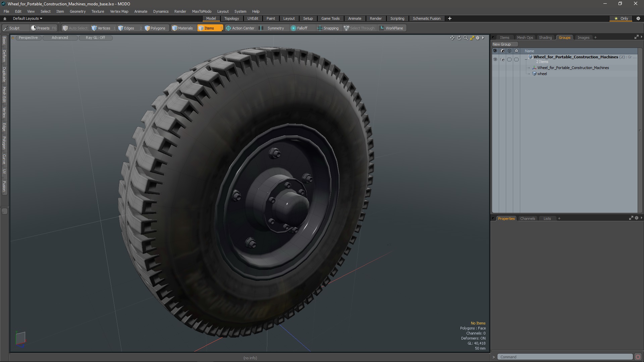
Task: Click the render camera column header icon
Action: coord(502,51)
